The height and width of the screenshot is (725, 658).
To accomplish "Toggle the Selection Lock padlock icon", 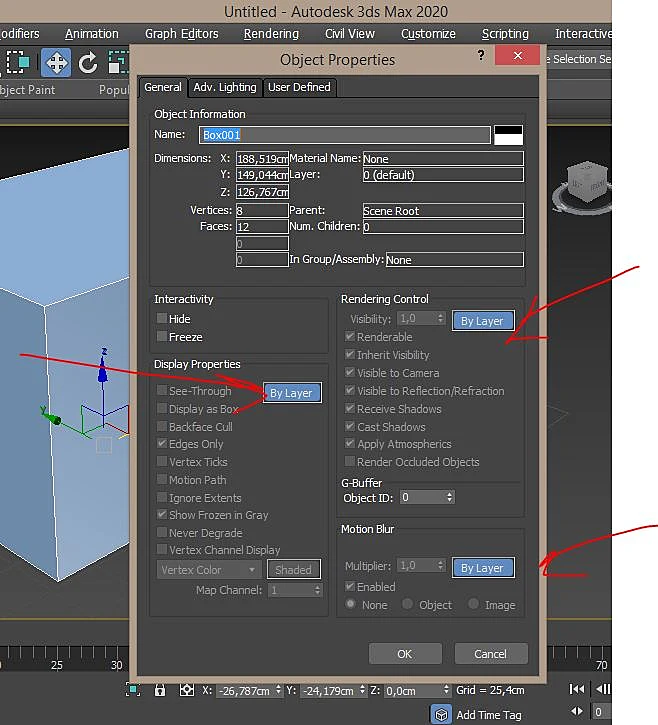I will click(x=160, y=690).
